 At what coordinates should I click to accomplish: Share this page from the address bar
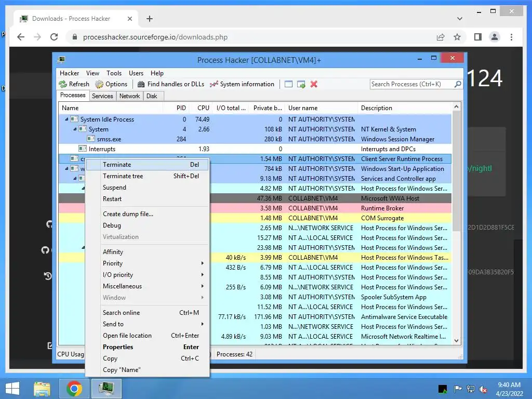tap(441, 37)
